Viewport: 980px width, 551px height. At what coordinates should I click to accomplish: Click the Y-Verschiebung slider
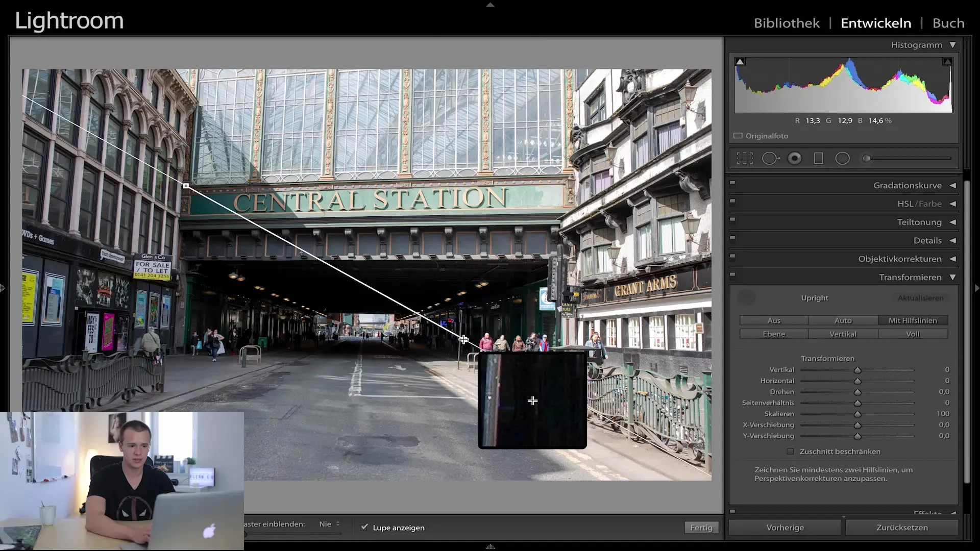857,436
